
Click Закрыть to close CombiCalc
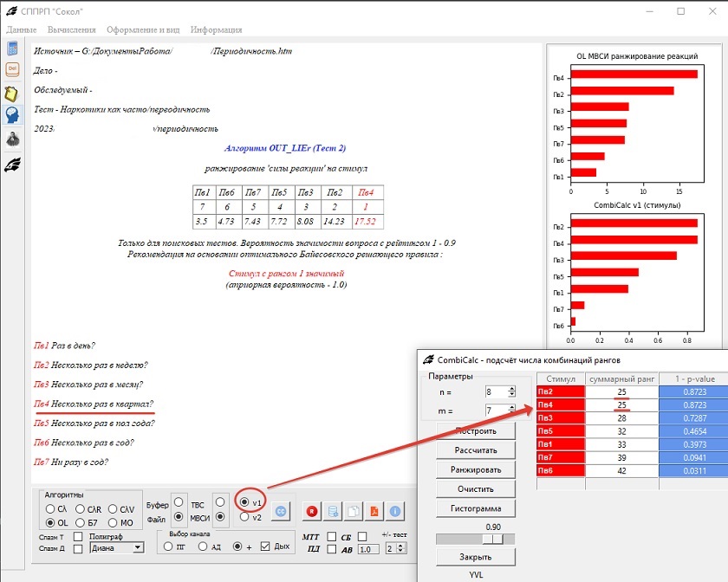click(476, 557)
